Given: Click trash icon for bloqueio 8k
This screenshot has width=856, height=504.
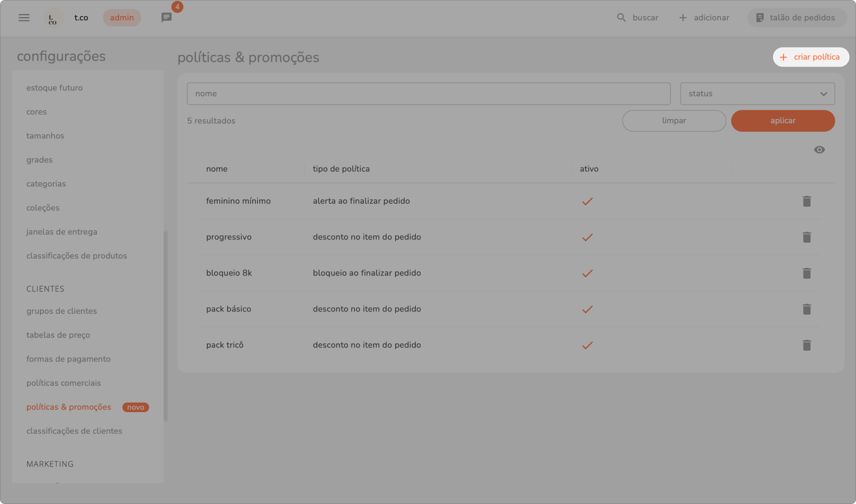Looking at the screenshot, I should (806, 273).
